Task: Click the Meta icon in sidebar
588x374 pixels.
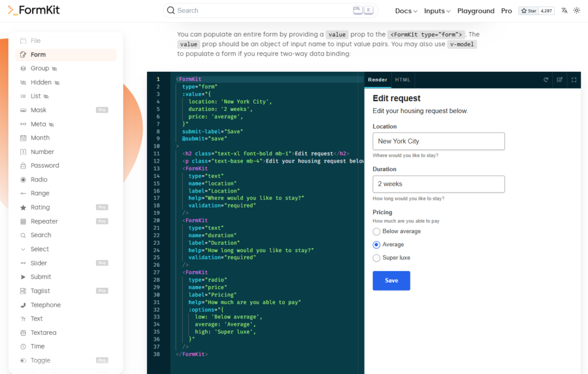Action: point(23,124)
